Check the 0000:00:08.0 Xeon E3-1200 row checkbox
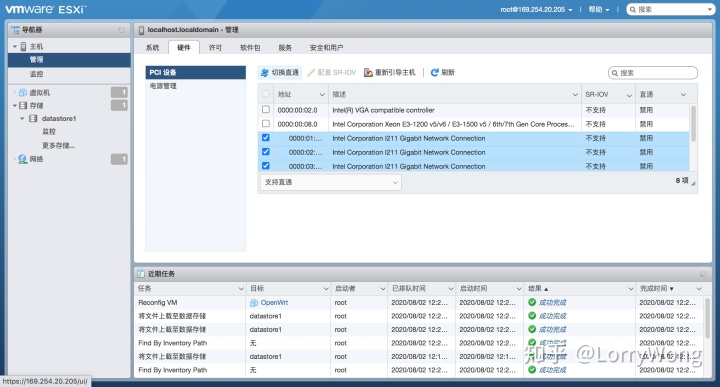This screenshot has height=387, width=720. coord(266,123)
